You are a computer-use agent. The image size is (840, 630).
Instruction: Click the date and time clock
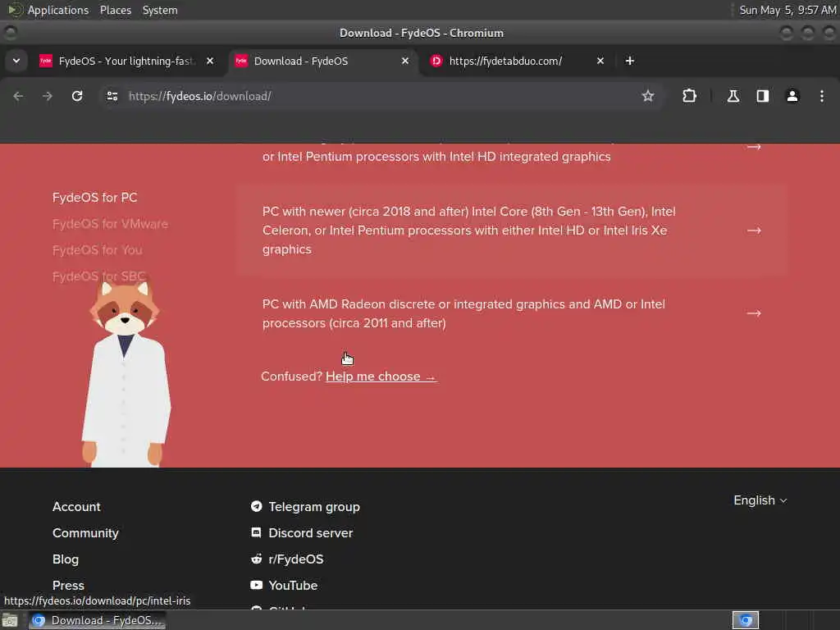[787, 10]
